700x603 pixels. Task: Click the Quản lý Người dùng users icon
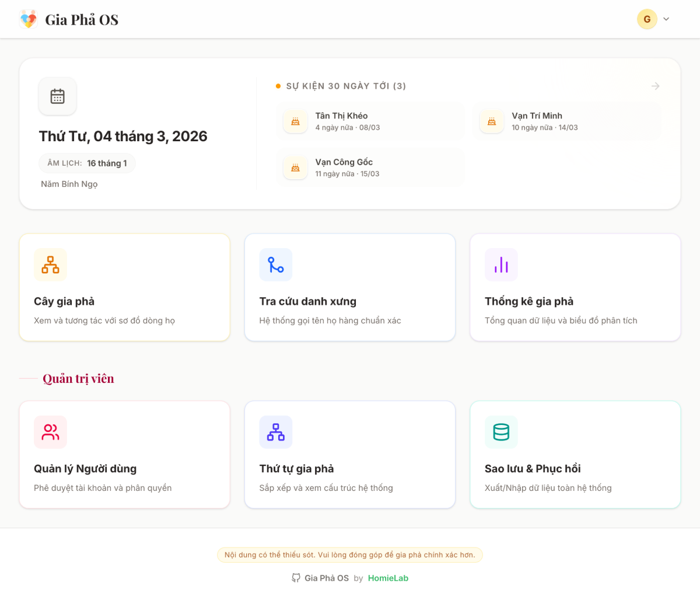tap(50, 432)
